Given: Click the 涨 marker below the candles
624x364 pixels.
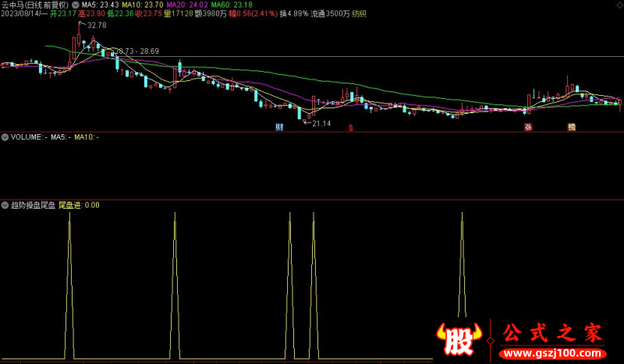Looking at the screenshot, I should pos(528,126).
